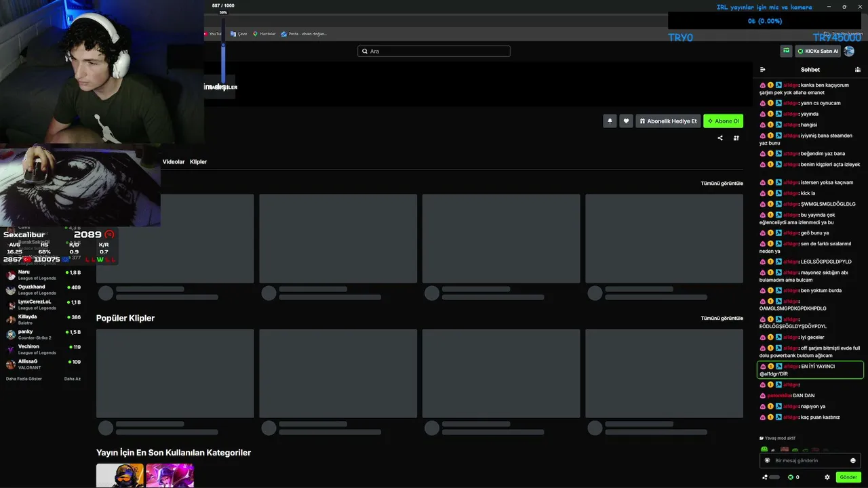868x488 pixels.
Task: Click Tümünü görüntüle above first video row
Action: click(722, 183)
